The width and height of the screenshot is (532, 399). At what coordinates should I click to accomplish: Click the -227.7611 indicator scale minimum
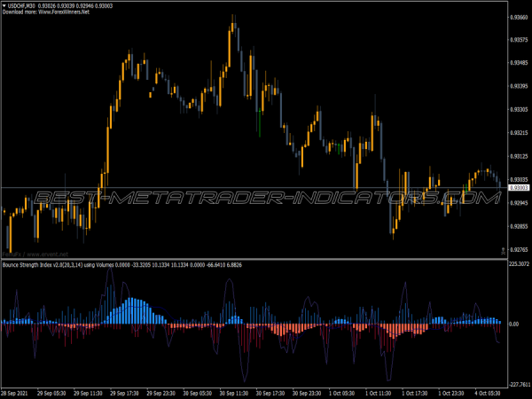pos(519,385)
